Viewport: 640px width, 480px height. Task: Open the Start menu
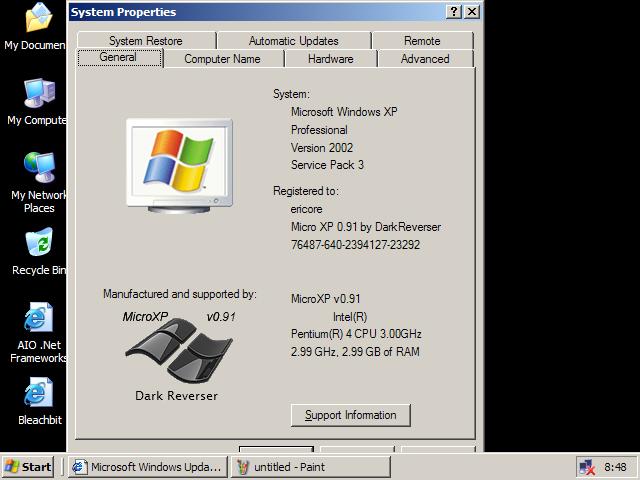point(28,467)
